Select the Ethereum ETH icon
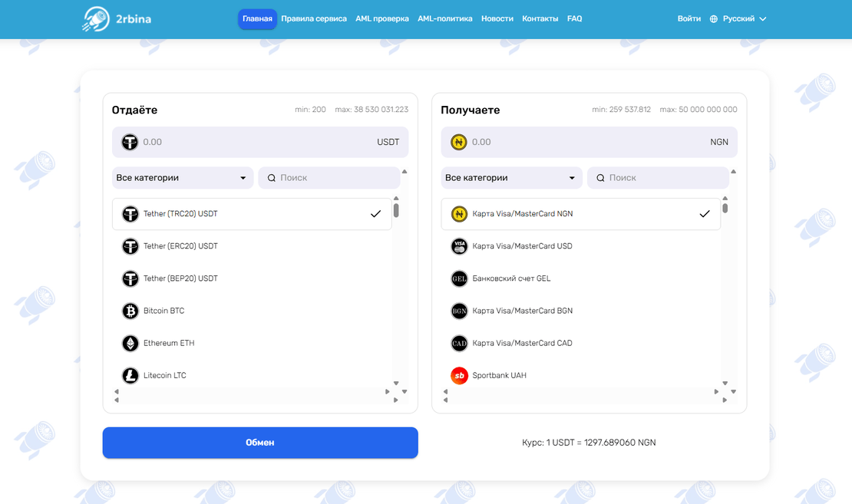Viewport: 852px width, 504px height. pyautogui.click(x=130, y=343)
